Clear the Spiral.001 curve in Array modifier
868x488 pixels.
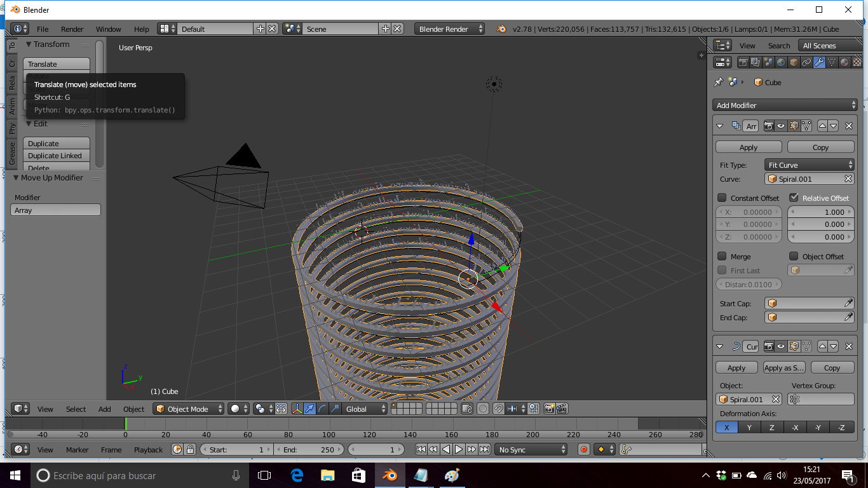pyautogui.click(x=848, y=179)
